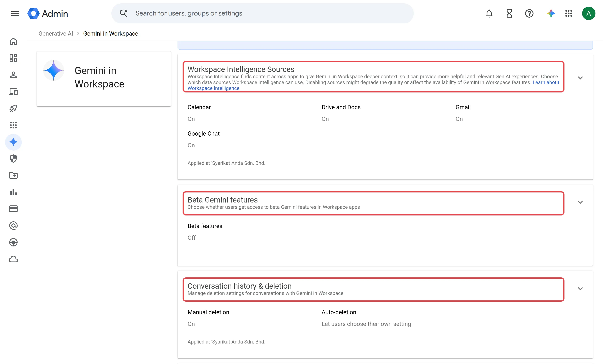Expand the Beta Gemini features chevron
603x364 pixels.
tap(580, 202)
